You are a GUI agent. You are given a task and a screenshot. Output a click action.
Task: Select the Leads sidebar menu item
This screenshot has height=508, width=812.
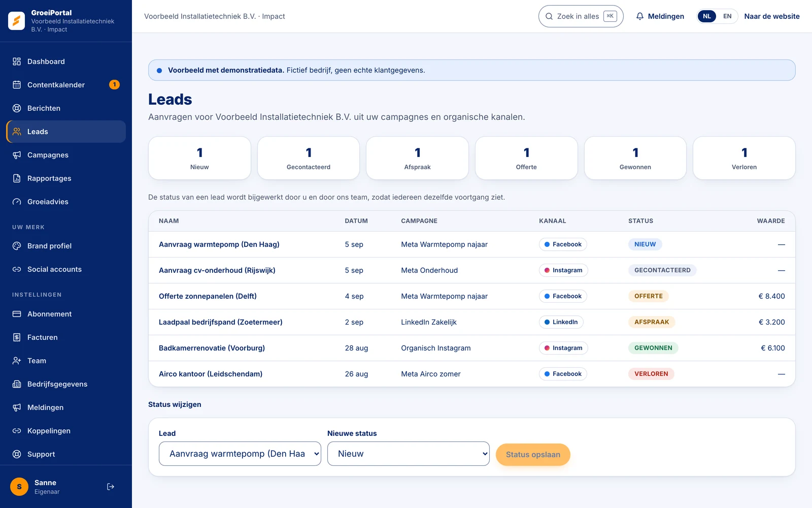click(x=66, y=132)
